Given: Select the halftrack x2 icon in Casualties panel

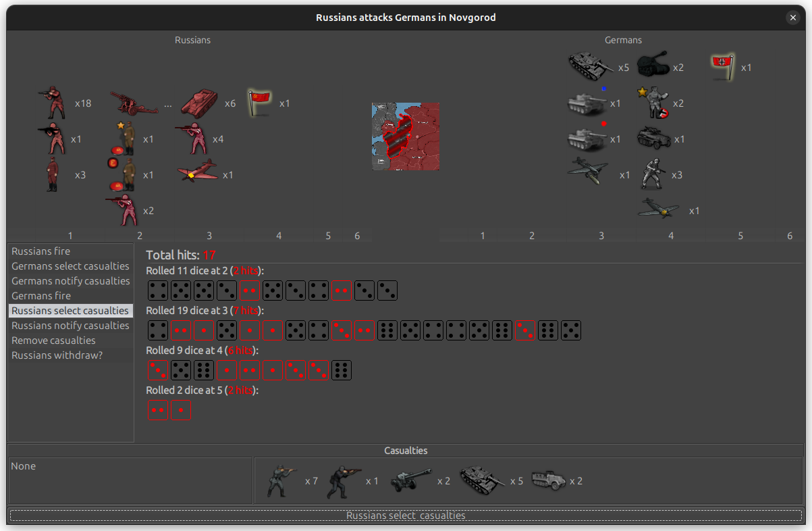Looking at the screenshot, I should point(548,480).
